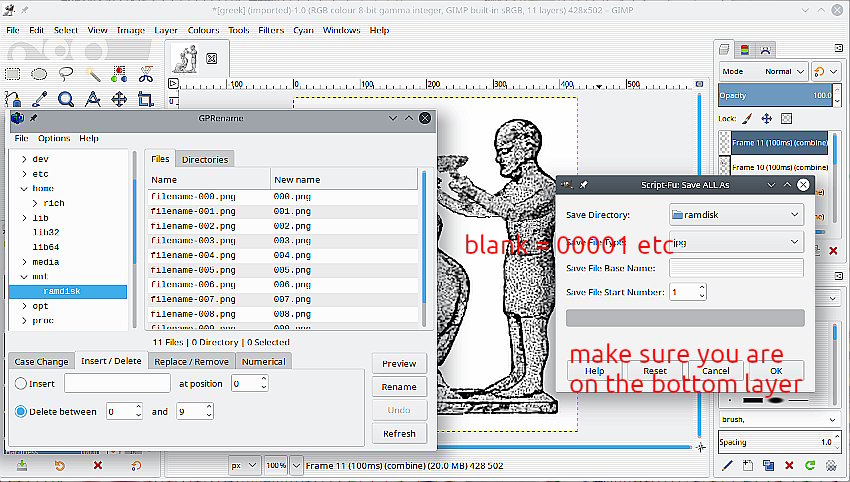Viewport: 850px width, 482px height.
Task: Click the layer Opacity slider
Action: pyautogui.click(x=776, y=95)
